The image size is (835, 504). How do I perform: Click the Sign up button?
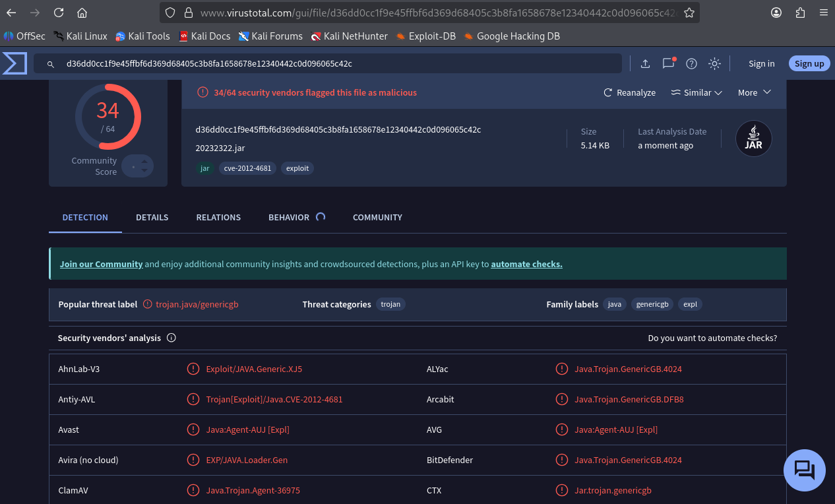point(809,63)
